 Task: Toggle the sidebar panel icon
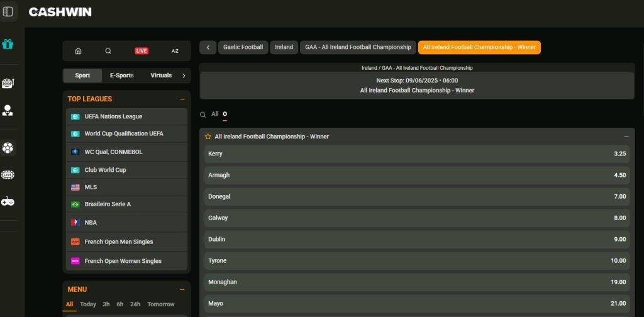(8, 11)
